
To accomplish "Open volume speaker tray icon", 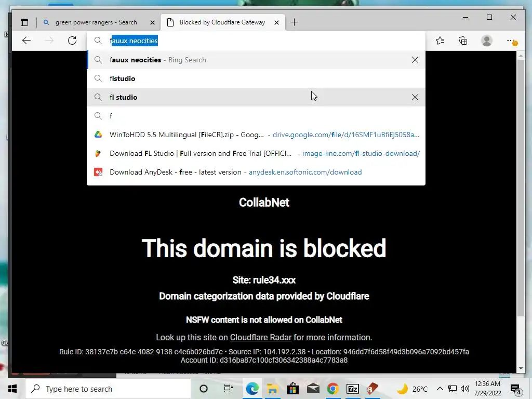I will point(465,389).
